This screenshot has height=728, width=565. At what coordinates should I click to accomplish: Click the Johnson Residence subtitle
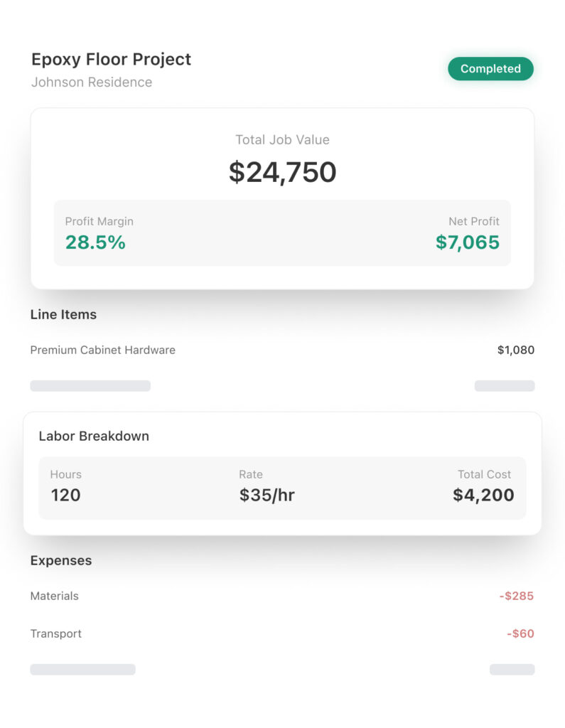click(91, 82)
